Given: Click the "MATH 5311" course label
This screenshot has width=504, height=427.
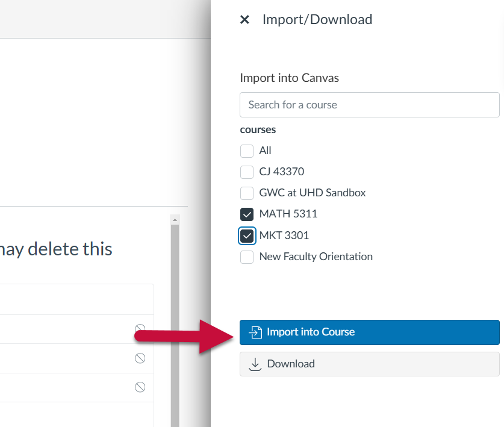Looking at the screenshot, I should [288, 214].
